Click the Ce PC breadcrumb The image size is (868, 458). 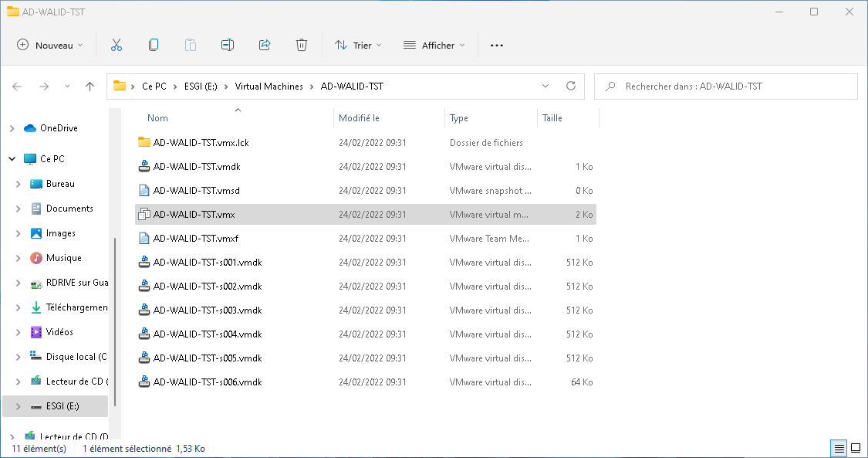pyautogui.click(x=154, y=87)
